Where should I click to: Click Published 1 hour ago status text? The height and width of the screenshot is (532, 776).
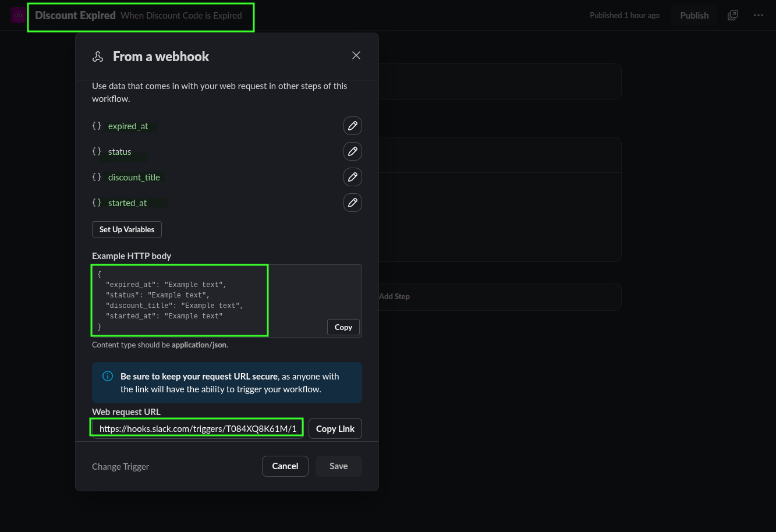pos(625,15)
